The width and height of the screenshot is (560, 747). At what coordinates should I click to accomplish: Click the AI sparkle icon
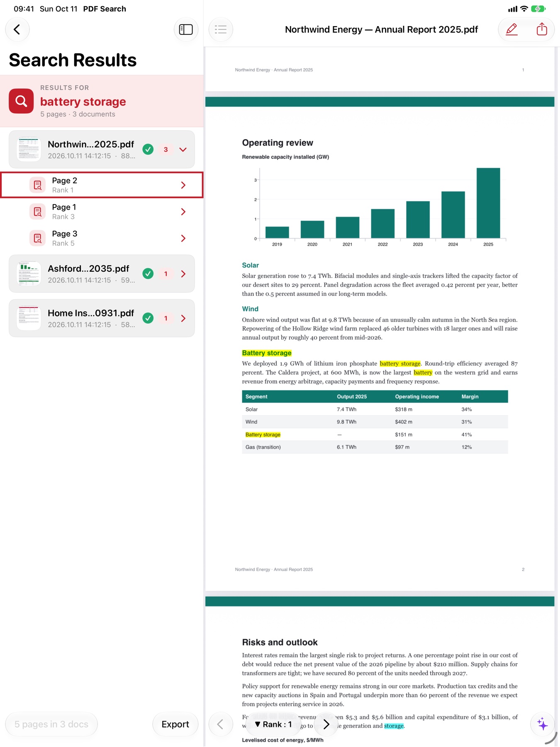542,724
